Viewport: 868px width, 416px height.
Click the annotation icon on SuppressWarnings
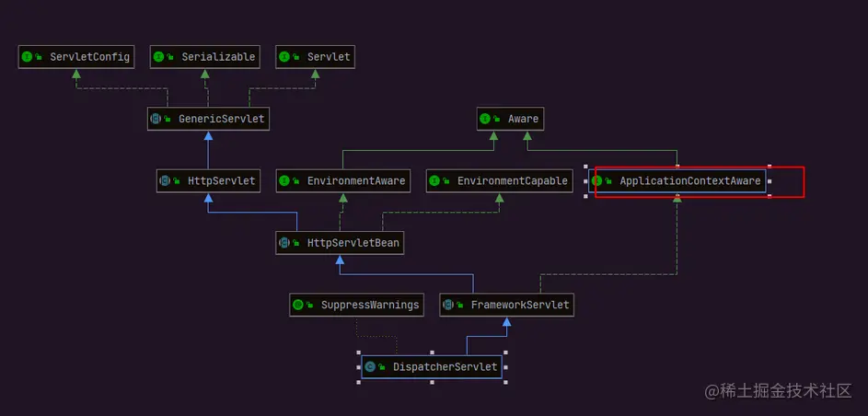297,305
